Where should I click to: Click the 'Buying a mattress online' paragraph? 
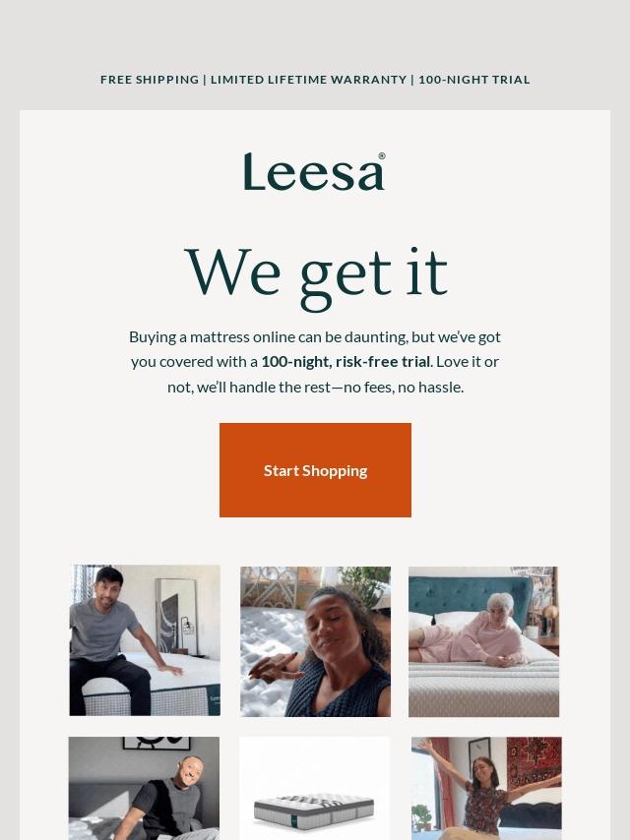pos(315,362)
